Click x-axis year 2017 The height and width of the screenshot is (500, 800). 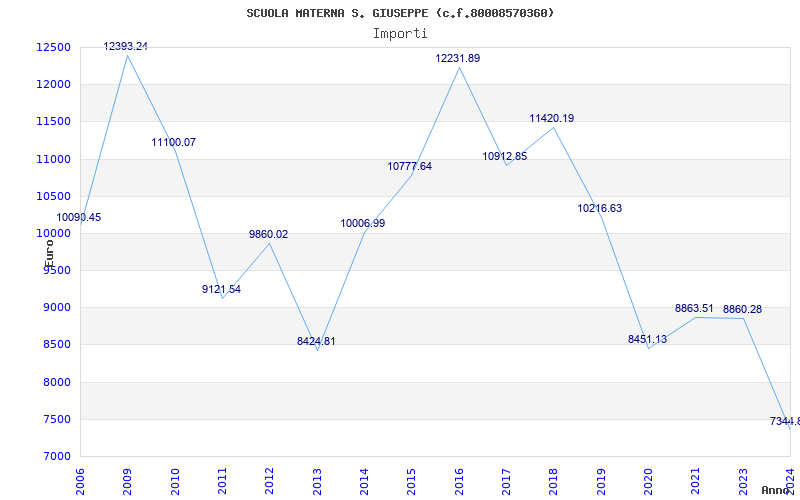click(506, 482)
